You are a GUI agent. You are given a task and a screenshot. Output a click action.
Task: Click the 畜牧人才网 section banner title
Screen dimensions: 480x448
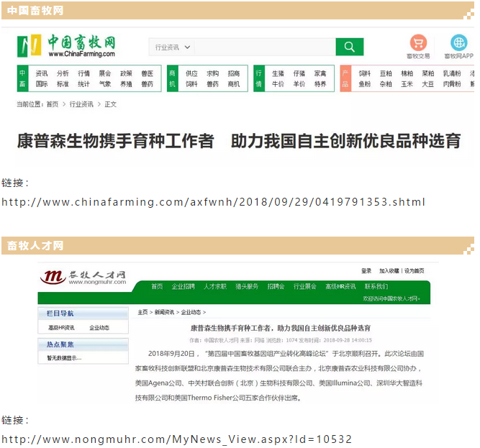coord(35,245)
